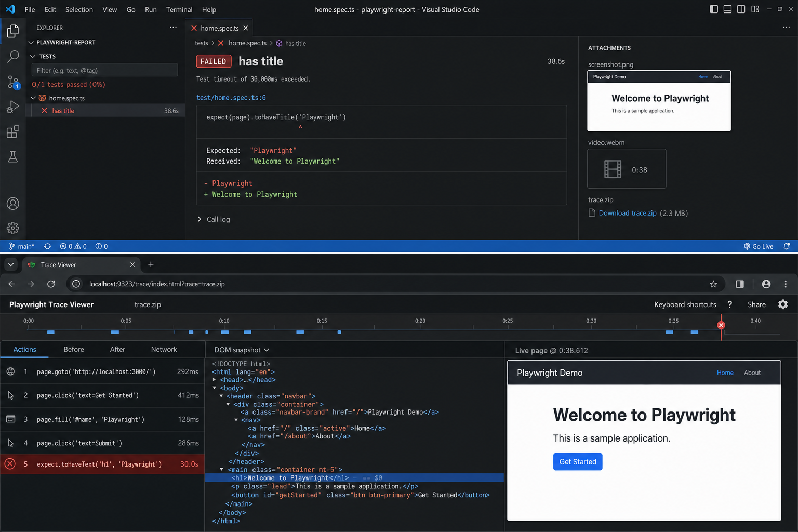Click the red error marker on timeline

click(x=721, y=325)
